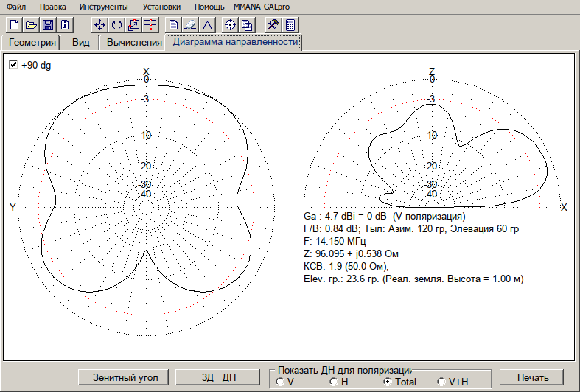Image resolution: width=580 pixels, height=392 pixels.
Task: Open the Файл menu
Action: [16, 7]
